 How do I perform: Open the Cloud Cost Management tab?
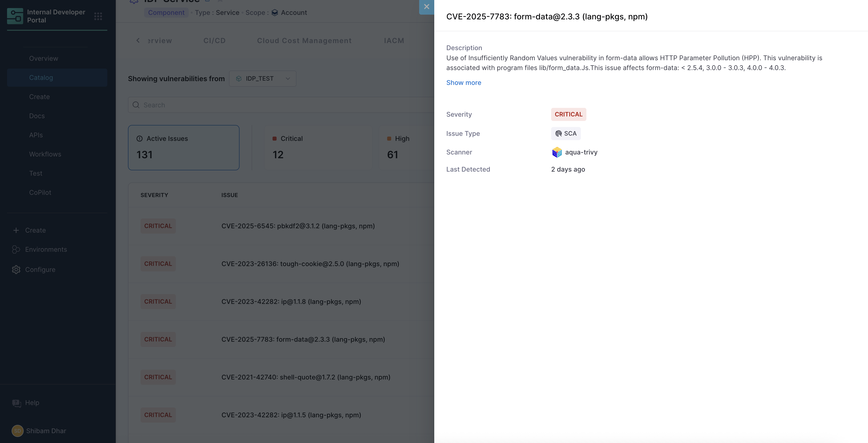click(304, 41)
